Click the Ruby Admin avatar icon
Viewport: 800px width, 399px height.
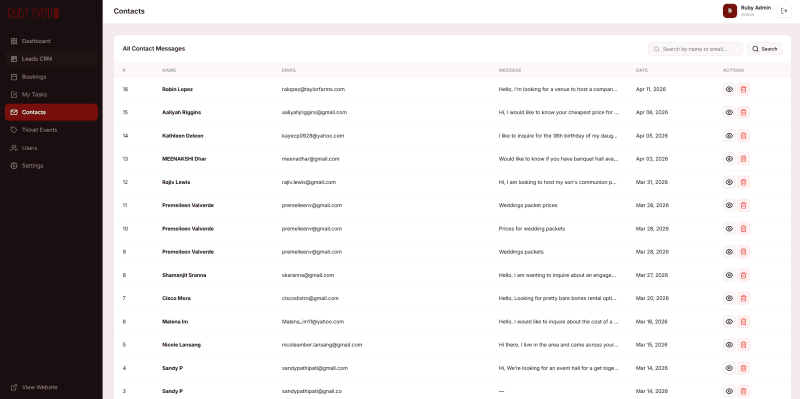[x=730, y=11]
